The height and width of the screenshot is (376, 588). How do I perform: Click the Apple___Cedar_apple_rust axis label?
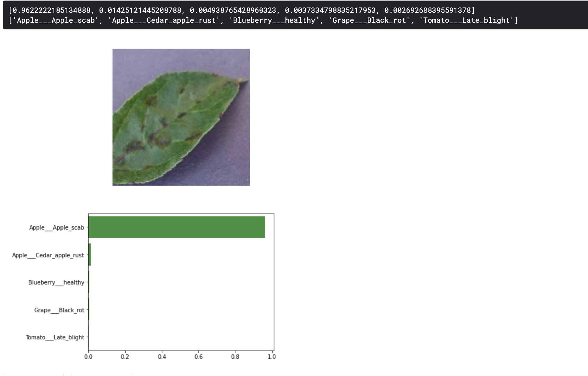click(48, 255)
